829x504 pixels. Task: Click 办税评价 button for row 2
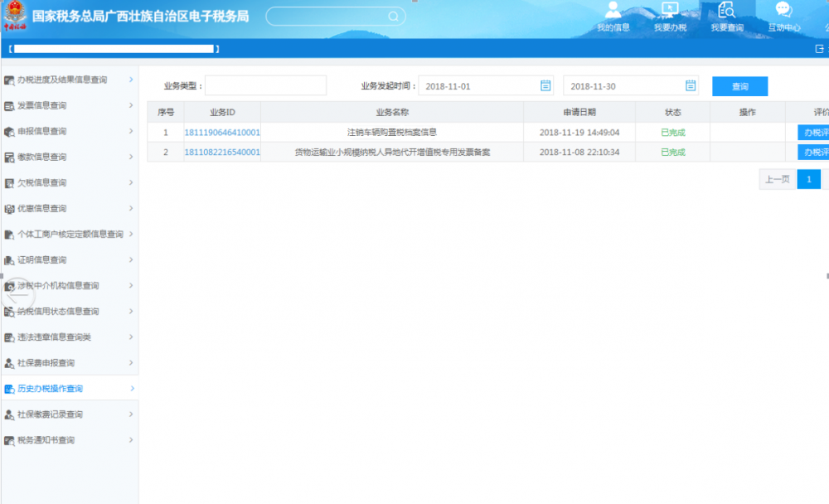pyautogui.click(x=813, y=153)
